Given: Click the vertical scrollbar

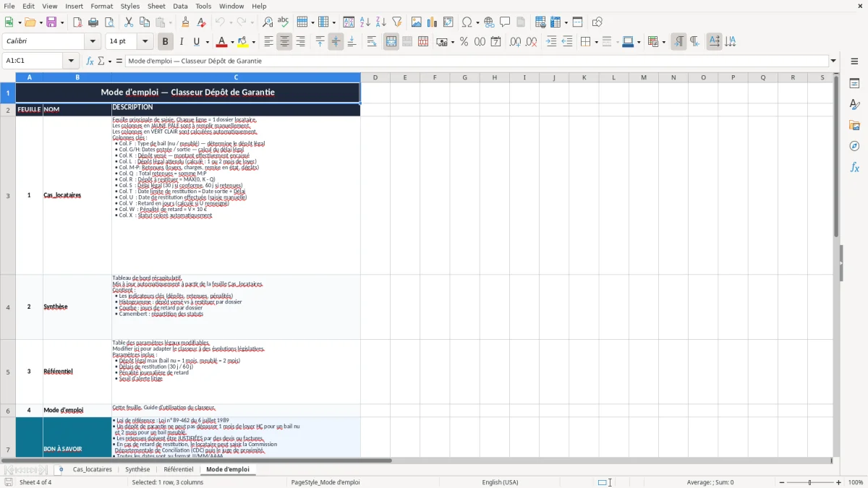Looking at the screenshot, I should click(836, 265).
